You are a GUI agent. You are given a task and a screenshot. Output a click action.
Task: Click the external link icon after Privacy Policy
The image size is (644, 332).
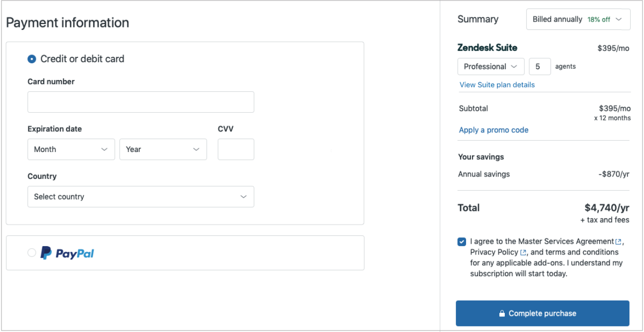[x=523, y=253]
